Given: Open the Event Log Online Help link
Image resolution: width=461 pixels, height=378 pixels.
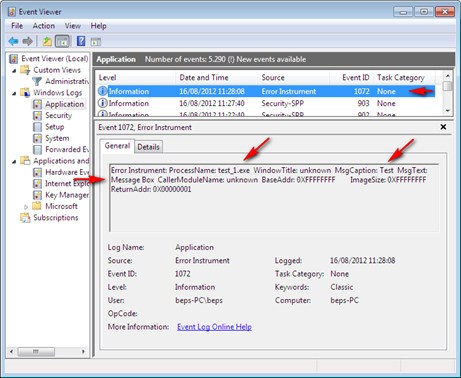Looking at the screenshot, I should coord(214,327).
